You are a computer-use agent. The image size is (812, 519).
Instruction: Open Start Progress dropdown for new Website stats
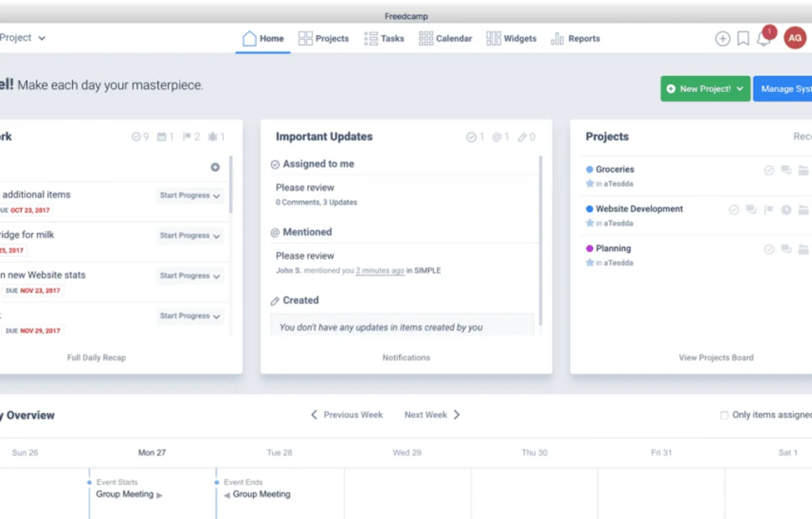click(190, 276)
